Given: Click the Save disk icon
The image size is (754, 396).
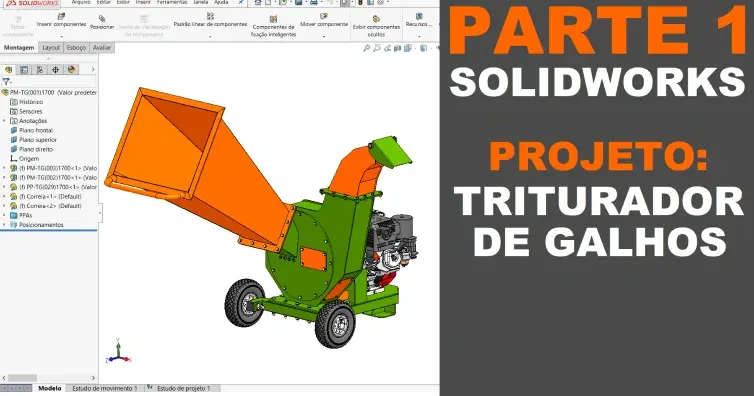Looking at the screenshot, I should 299,3.
